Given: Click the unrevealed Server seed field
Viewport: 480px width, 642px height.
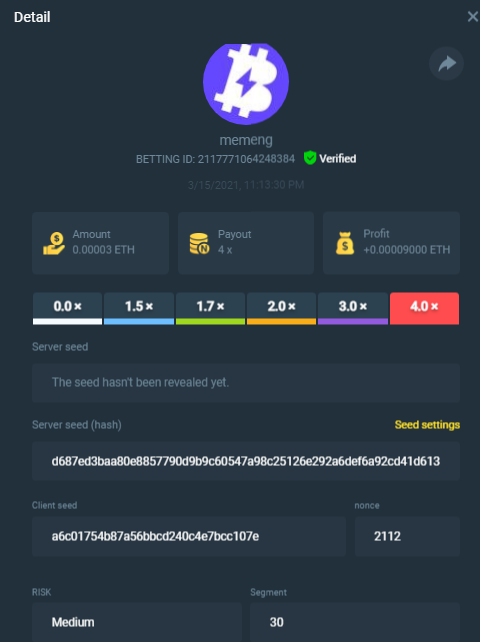Looking at the screenshot, I should coord(246,382).
